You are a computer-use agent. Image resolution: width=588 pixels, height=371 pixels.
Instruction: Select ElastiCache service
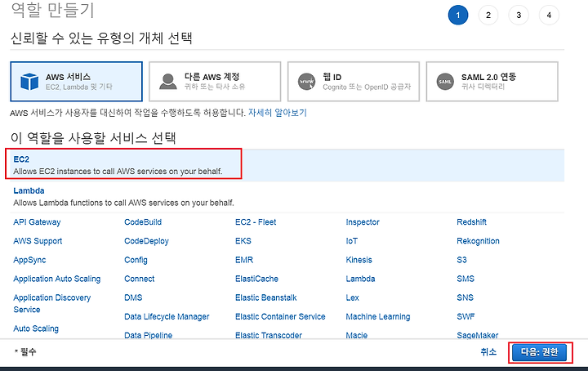[256, 279]
